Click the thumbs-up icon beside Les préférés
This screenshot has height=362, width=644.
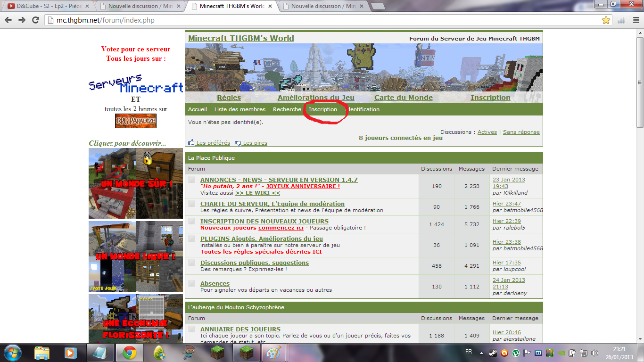(x=191, y=142)
